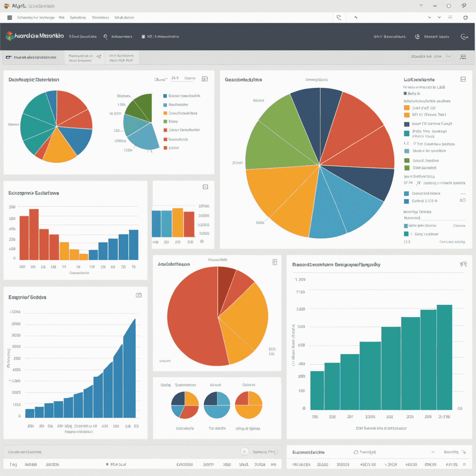Click the colorful app icon in title bar
476x476 pixels.
[x=7, y=6]
